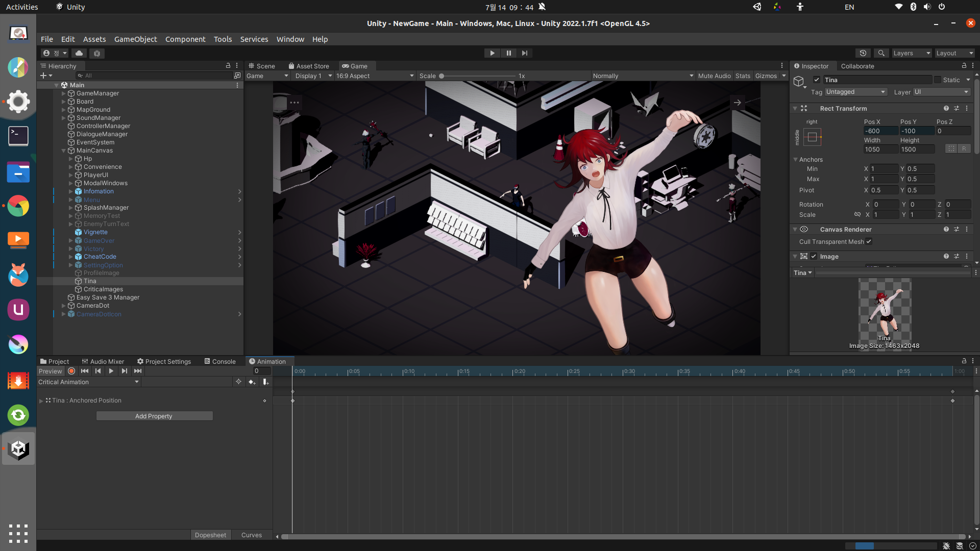Open the 16:9 Aspect dropdown

point(375,76)
